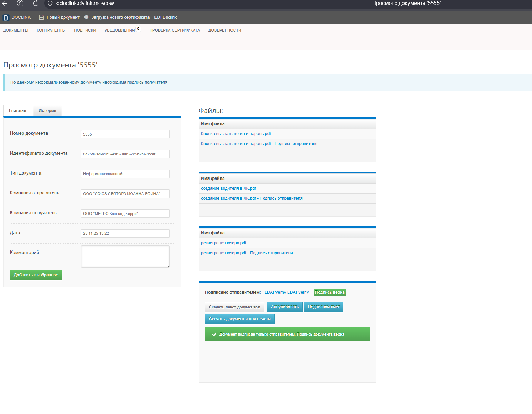This screenshot has width=532, height=414.
Task: Click the Добавить в избранное button
Action: (36, 275)
